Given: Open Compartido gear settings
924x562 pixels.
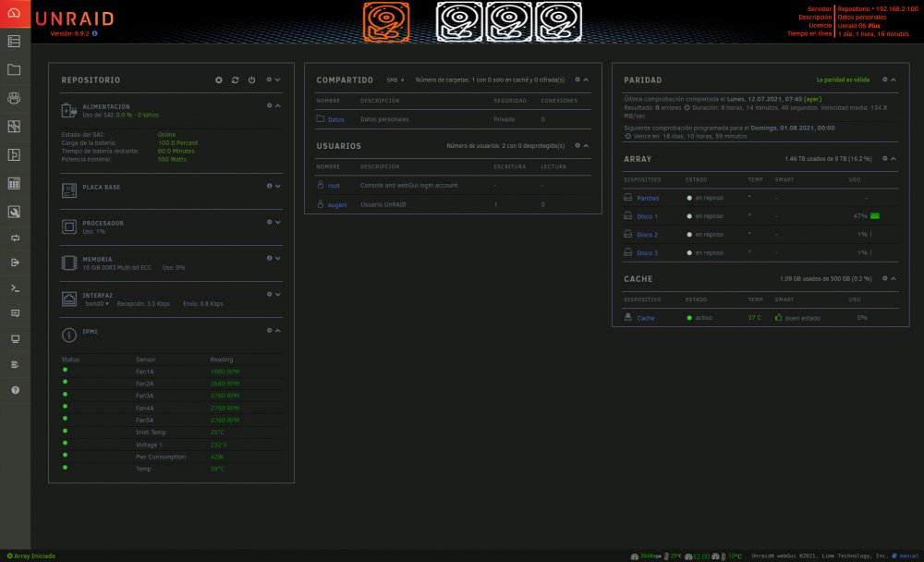Looking at the screenshot, I should click(x=577, y=79).
